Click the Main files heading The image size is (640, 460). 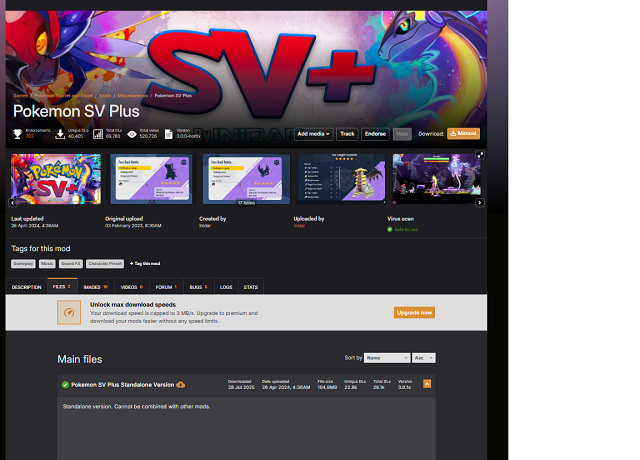(x=80, y=359)
